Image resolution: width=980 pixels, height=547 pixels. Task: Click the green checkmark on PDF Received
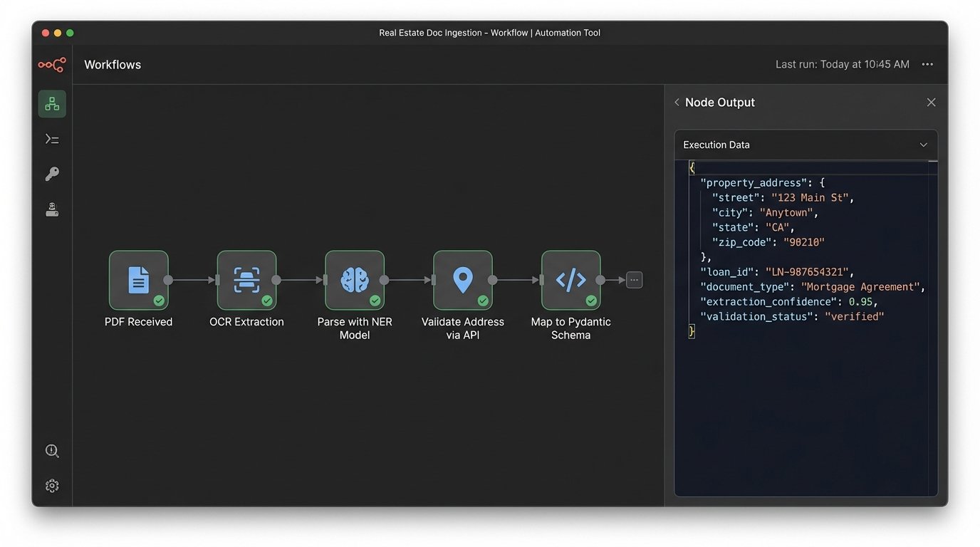point(159,301)
